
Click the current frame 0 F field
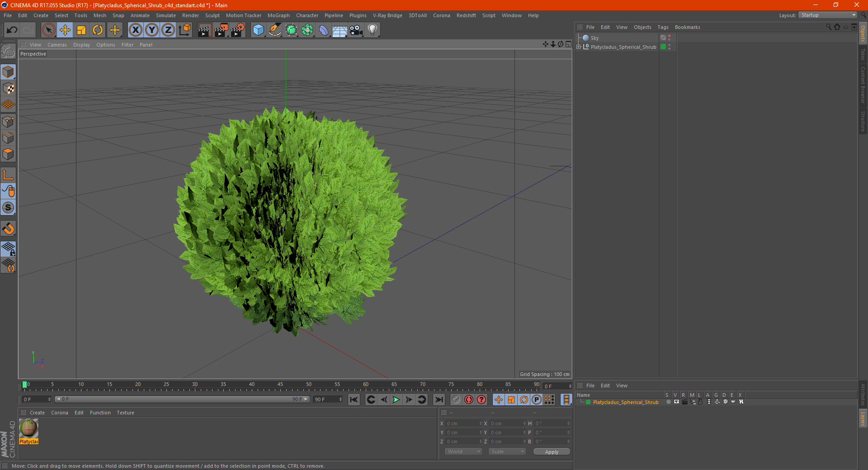click(37, 399)
